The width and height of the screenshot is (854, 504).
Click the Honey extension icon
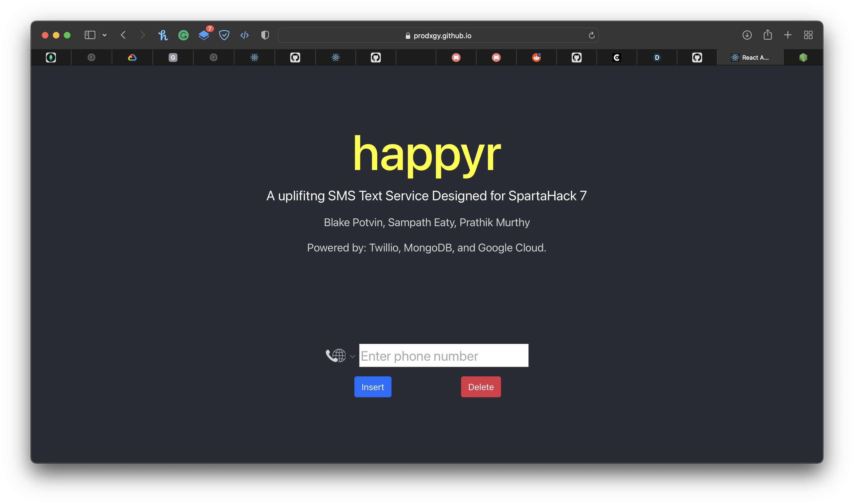click(163, 35)
